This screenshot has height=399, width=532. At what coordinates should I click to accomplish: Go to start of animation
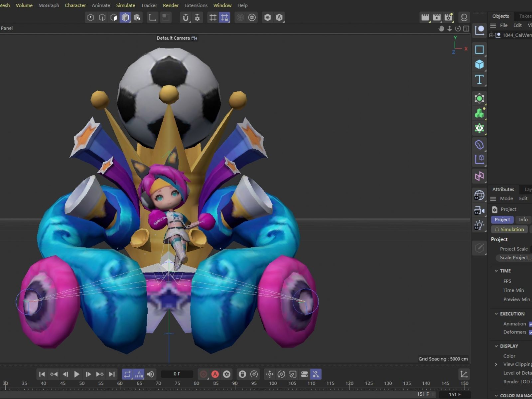(42, 374)
